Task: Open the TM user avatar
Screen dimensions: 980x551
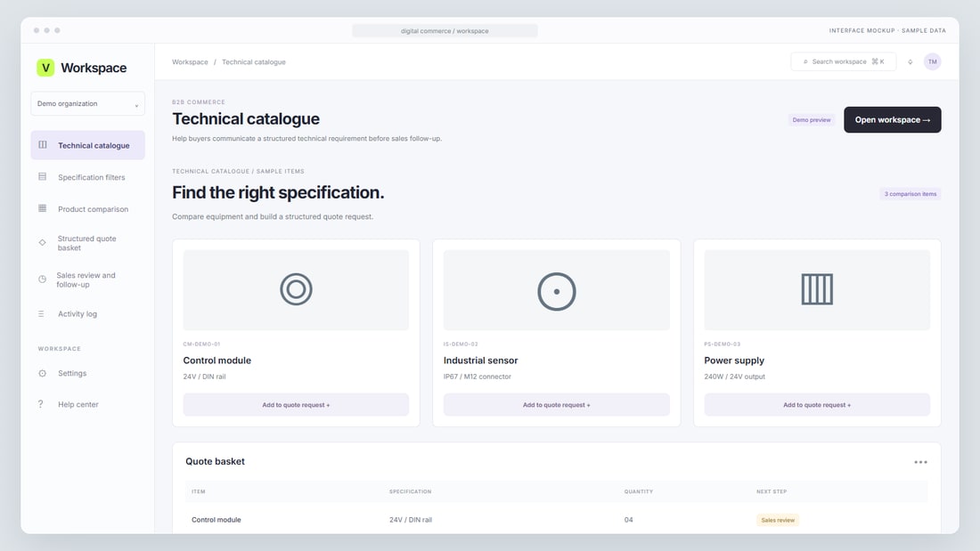Action: click(x=932, y=61)
